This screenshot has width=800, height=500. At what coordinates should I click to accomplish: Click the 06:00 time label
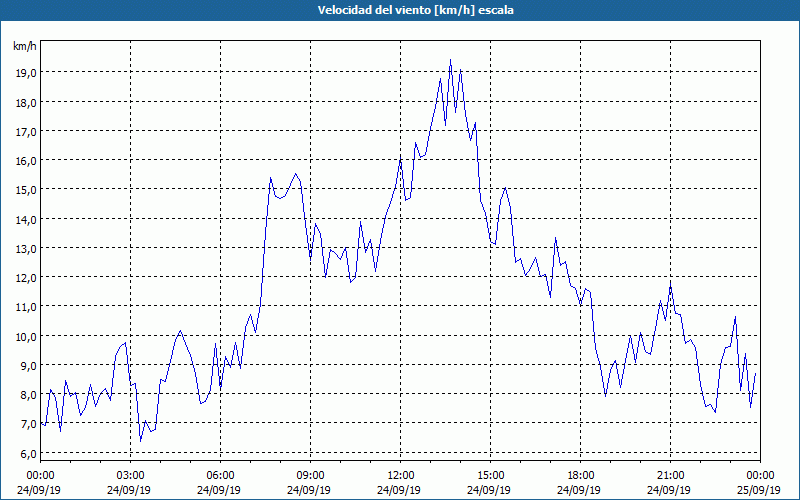pyautogui.click(x=220, y=476)
